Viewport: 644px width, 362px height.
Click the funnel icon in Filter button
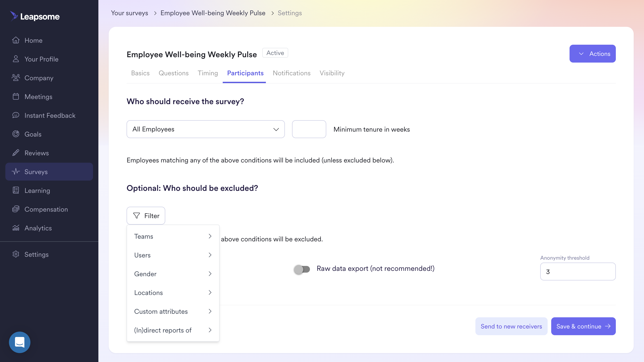pyautogui.click(x=136, y=216)
